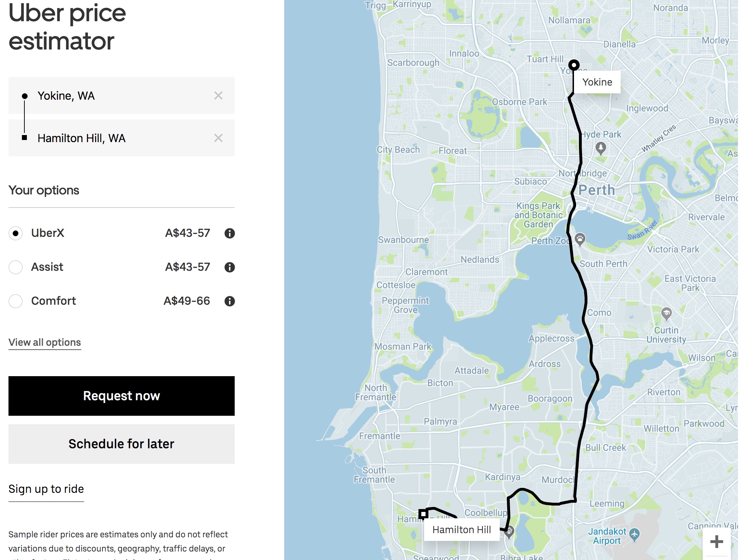Select the Assist radio button
This screenshot has width=750, height=560.
(x=15, y=267)
